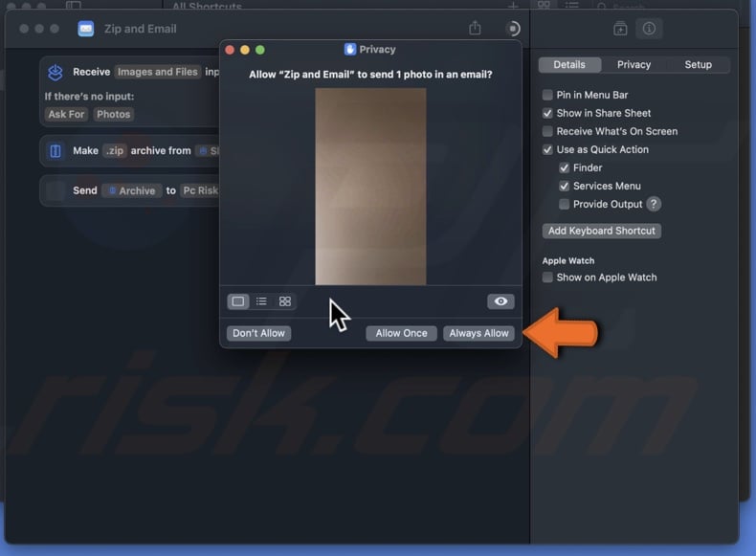756x556 pixels.
Task: Open the Privacy tab in sidebar
Action: click(x=634, y=65)
